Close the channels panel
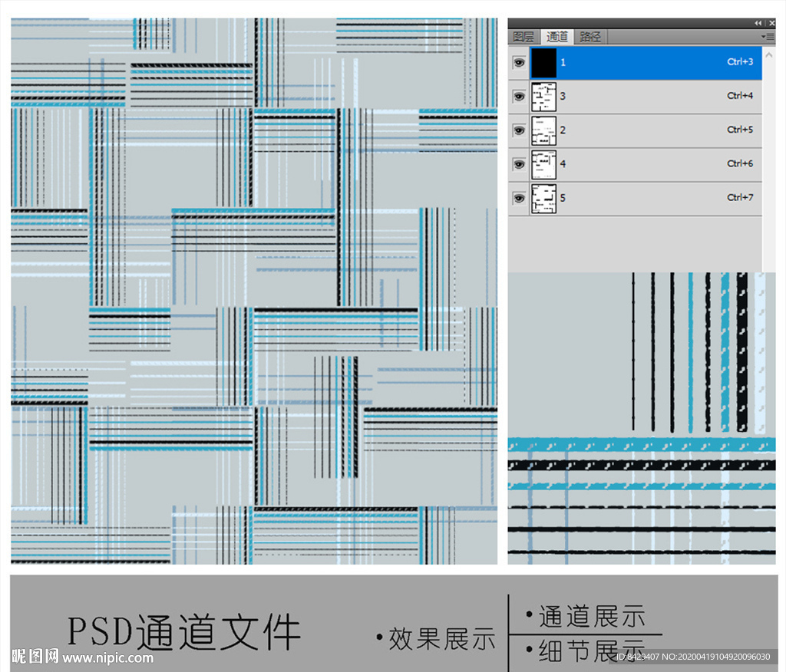The height and width of the screenshot is (672, 786). [x=772, y=23]
